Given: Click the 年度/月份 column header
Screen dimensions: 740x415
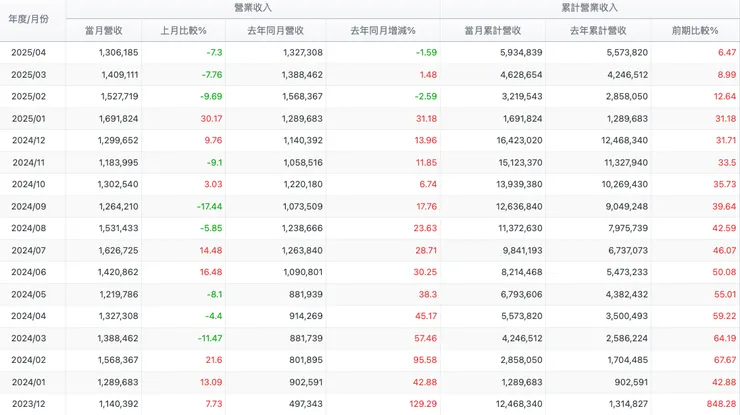Looking at the screenshot, I should (x=28, y=19).
